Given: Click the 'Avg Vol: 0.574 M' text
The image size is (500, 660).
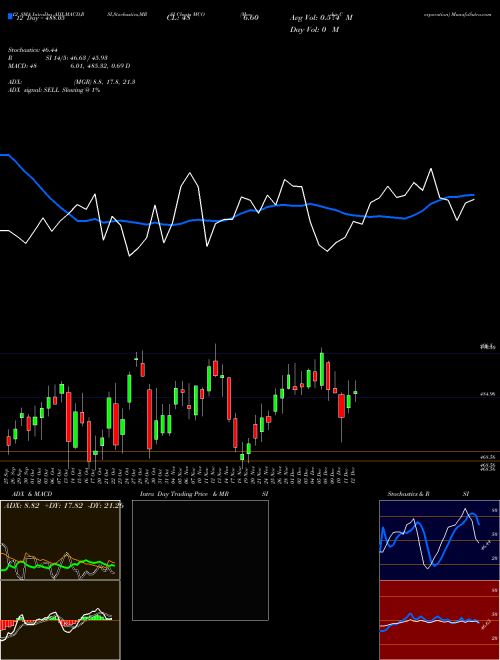Looking at the screenshot, I should [x=321, y=18].
